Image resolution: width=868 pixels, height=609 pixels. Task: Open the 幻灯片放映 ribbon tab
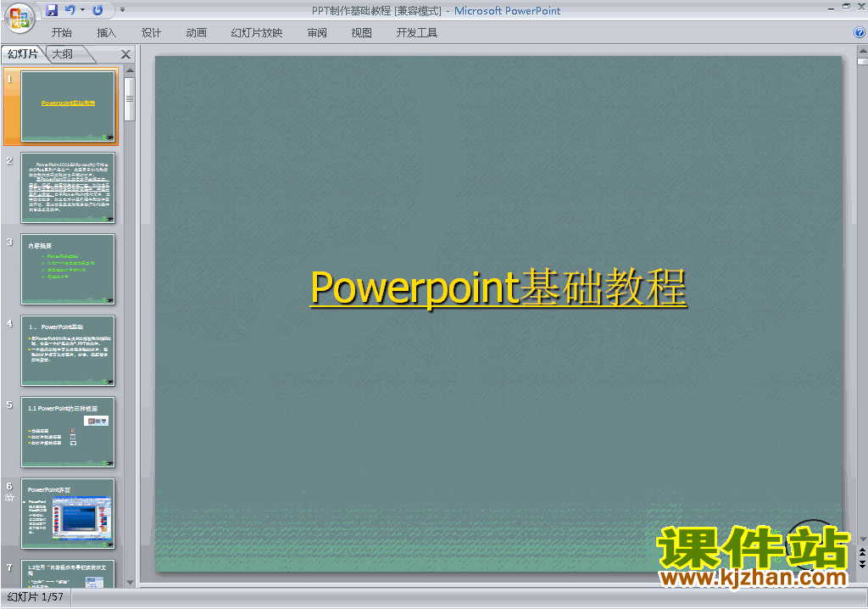coord(256,33)
